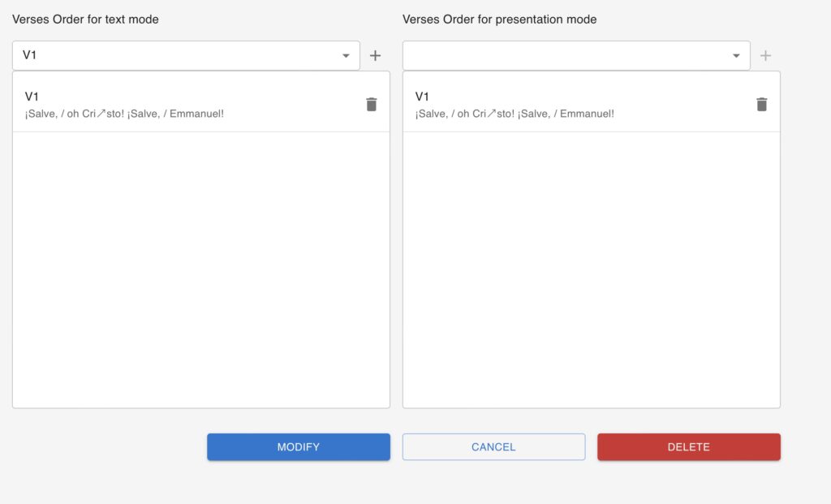Click the MODIFY button
This screenshot has width=831, height=504.
pyautogui.click(x=299, y=446)
